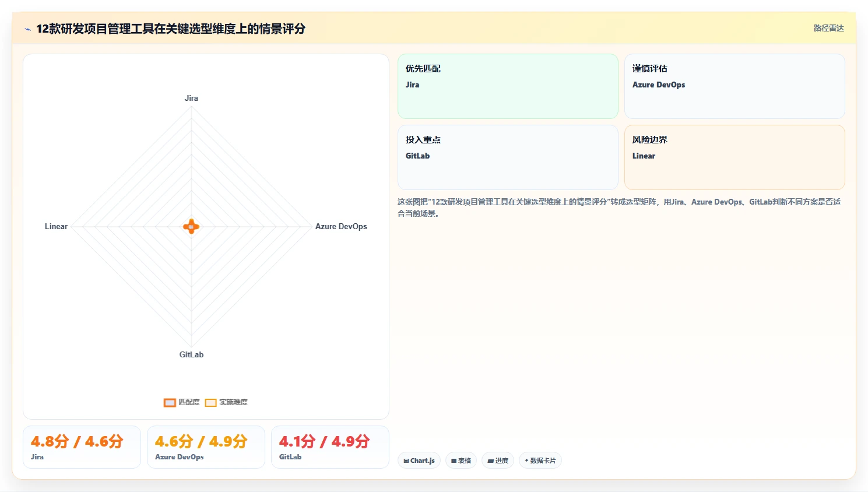This screenshot has width=868, height=492.
Task: Toggle the 匹配度 legend swatch
Action: 170,402
